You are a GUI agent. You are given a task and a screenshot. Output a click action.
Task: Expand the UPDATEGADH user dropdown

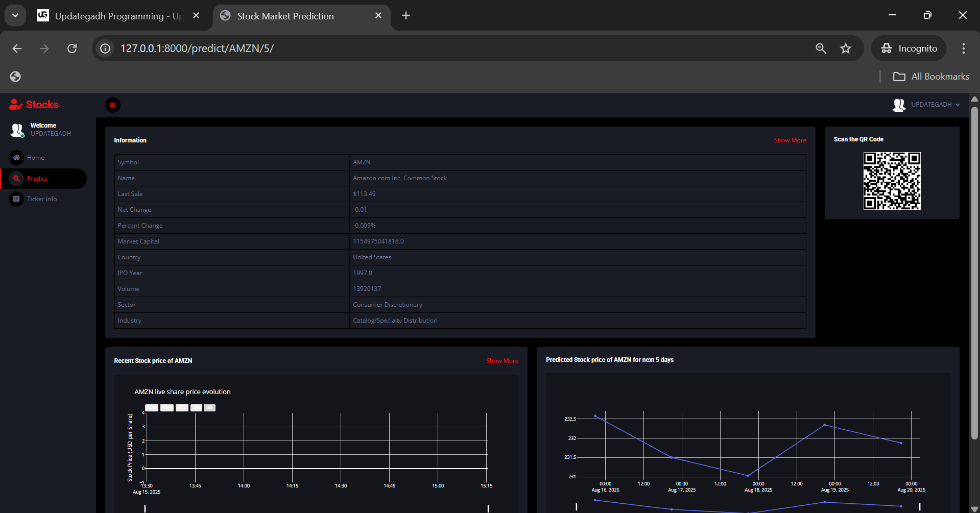(x=931, y=105)
